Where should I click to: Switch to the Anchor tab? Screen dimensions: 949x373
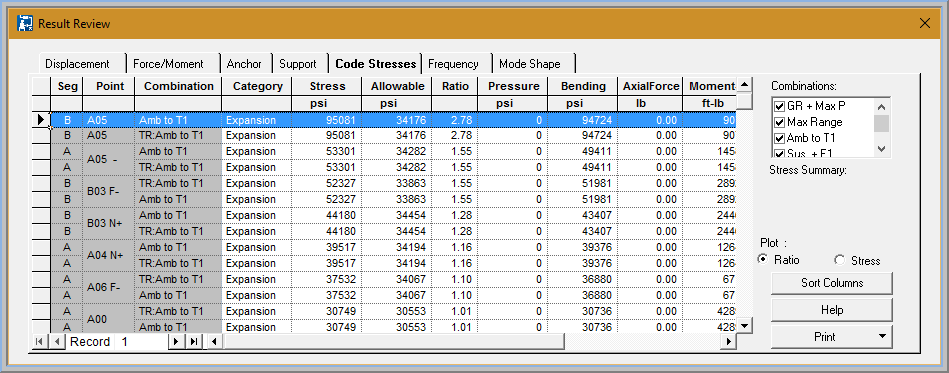[x=245, y=64]
